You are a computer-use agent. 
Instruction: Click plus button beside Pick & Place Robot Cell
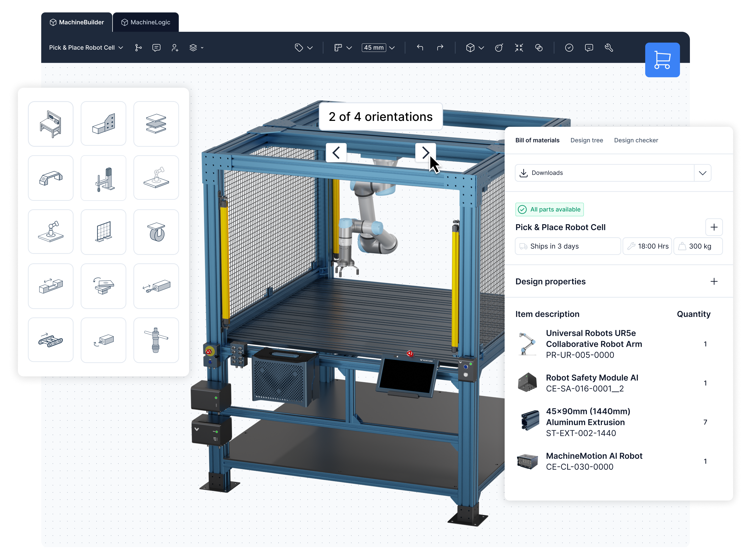[x=714, y=227]
